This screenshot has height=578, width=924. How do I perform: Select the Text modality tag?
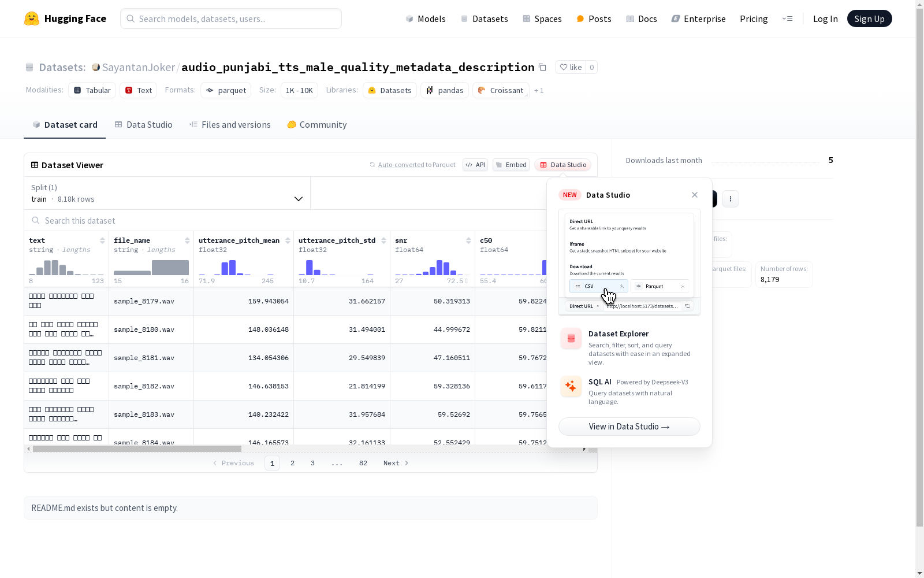(x=139, y=90)
